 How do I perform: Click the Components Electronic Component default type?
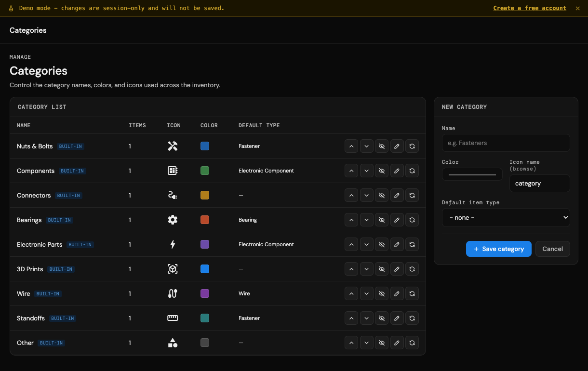coord(266,171)
